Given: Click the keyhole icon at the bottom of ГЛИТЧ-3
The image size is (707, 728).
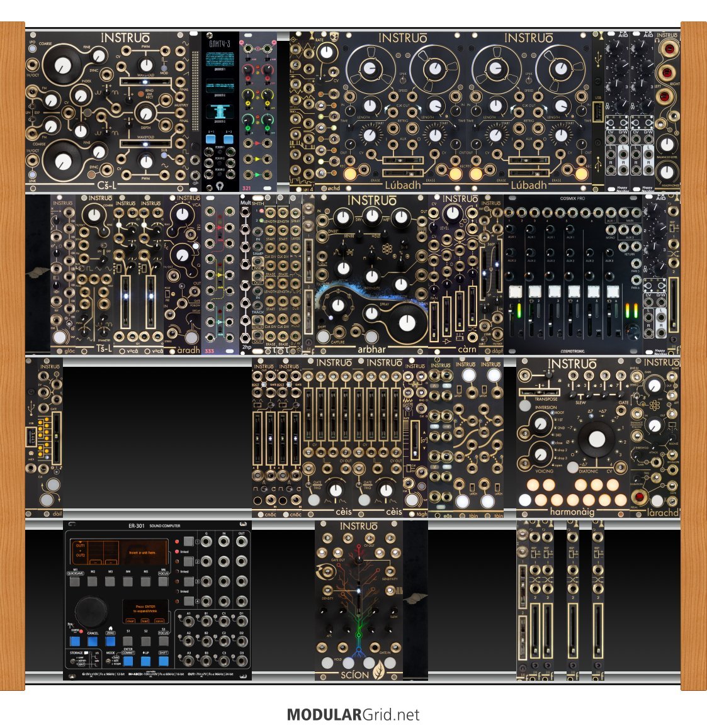Looking at the screenshot, I should coord(220,186).
